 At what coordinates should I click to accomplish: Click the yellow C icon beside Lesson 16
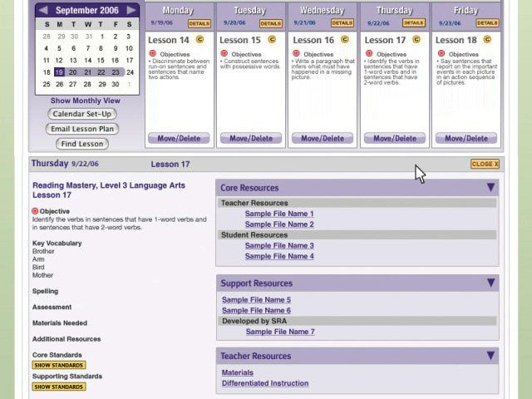[x=344, y=40]
